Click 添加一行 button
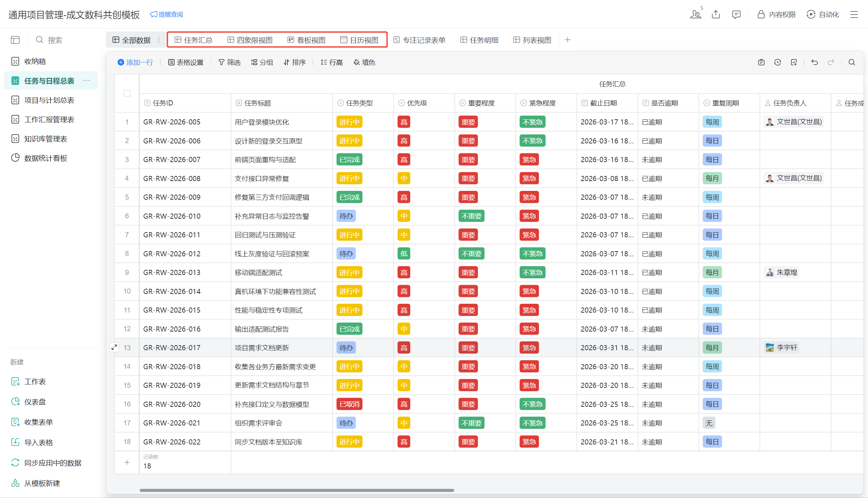 (x=135, y=62)
